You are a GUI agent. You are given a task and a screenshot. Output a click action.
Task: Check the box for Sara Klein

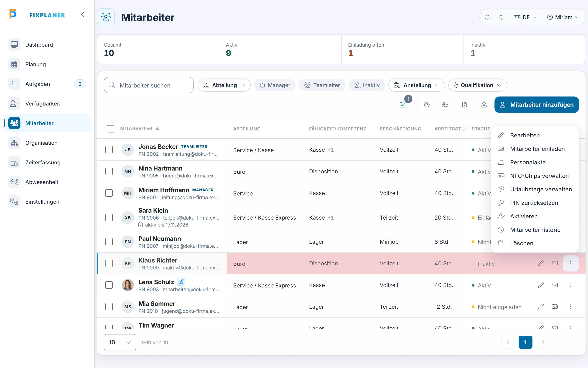109,217
